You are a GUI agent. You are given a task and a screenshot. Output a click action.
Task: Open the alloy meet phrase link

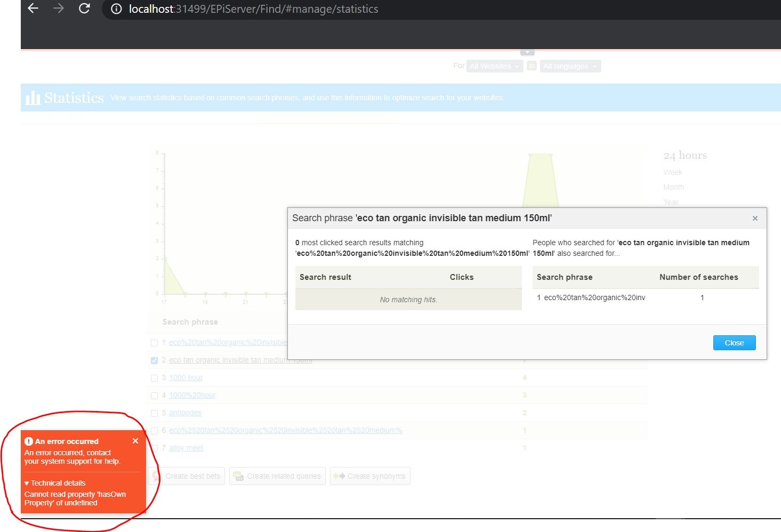coord(186,448)
